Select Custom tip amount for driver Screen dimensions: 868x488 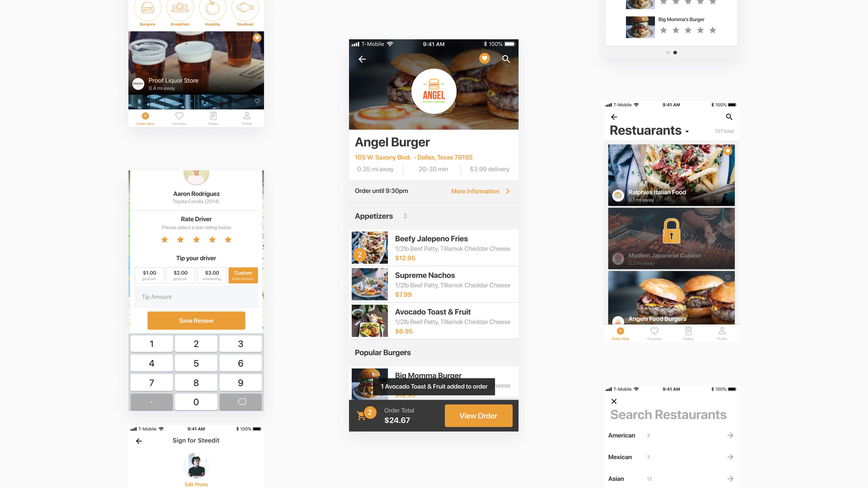coord(242,275)
